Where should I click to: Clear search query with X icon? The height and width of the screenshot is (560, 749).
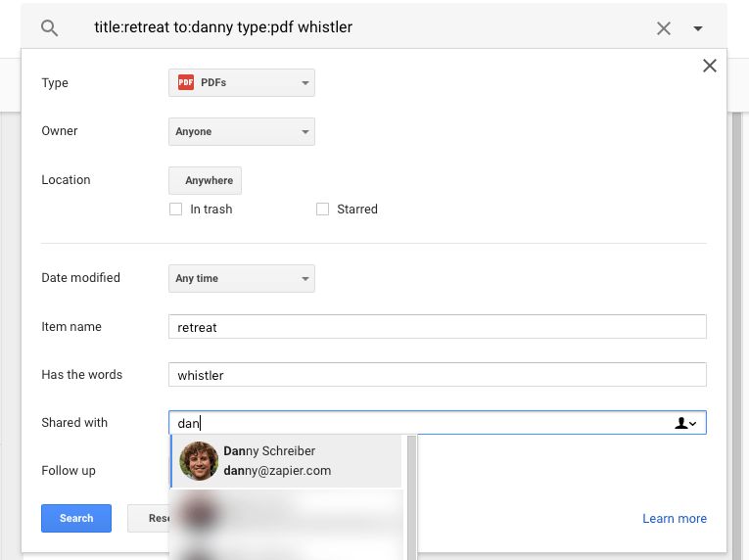(664, 28)
